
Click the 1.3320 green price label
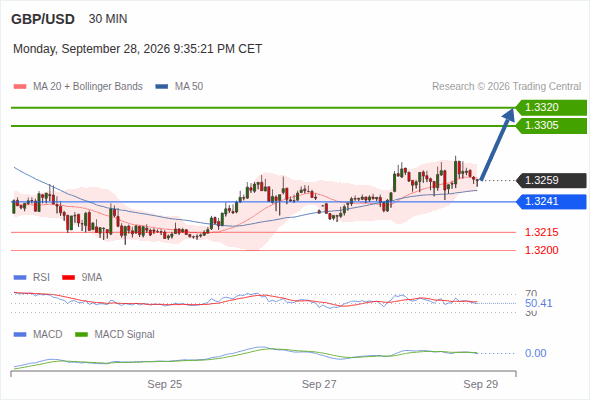[551, 108]
